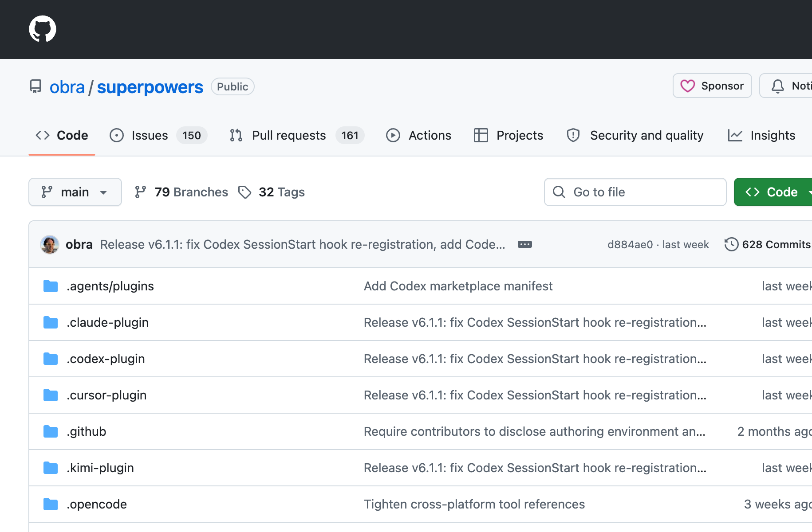The image size is (812, 532).
Task: Switch to the Insights tab
Action: click(x=761, y=135)
